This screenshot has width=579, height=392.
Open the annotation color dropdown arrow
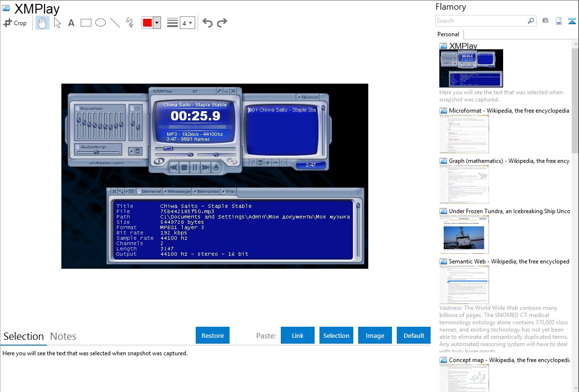point(157,23)
